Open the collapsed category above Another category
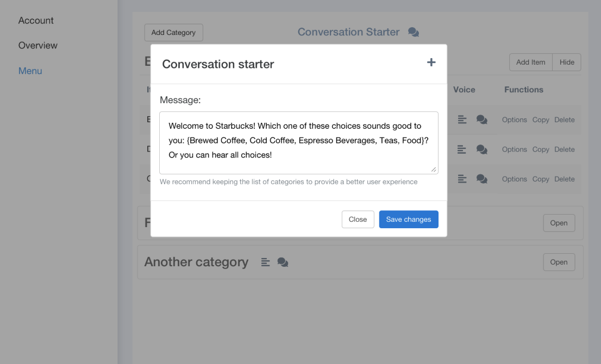Viewport: 601px width, 364px height. [559, 223]
